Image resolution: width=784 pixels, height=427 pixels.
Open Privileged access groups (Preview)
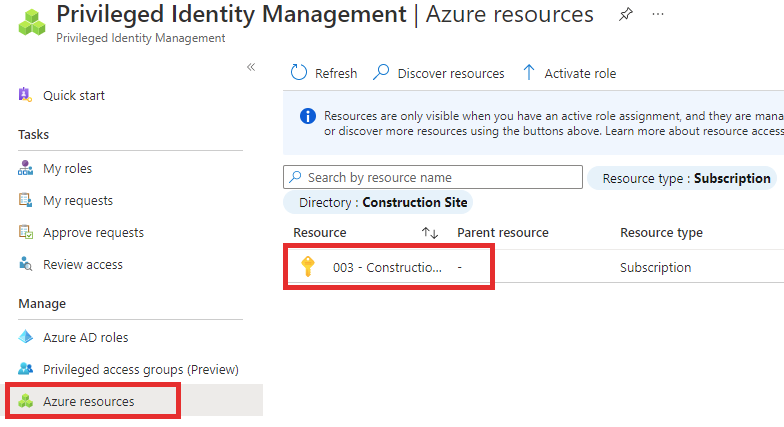click(x=141, y=370)
